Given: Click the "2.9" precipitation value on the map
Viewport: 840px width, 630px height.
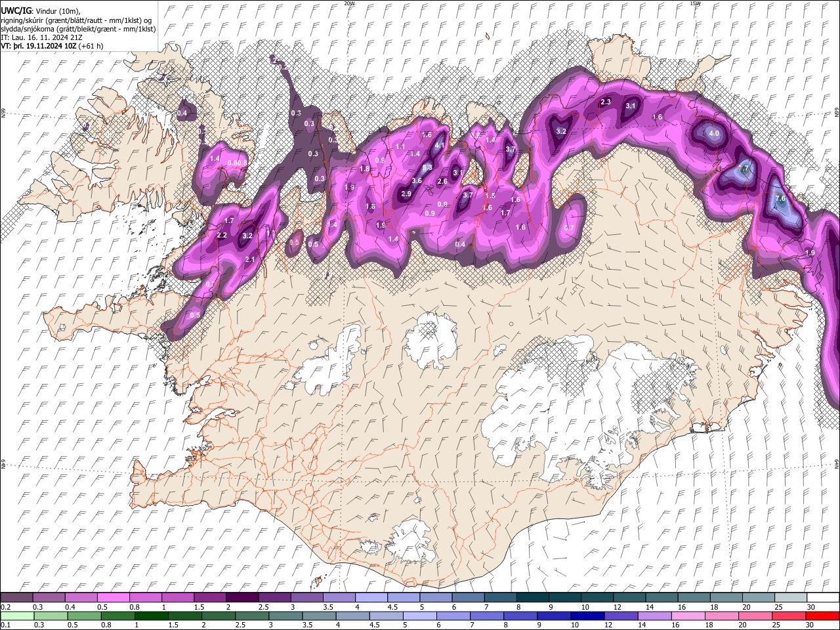Looking at the screenshot, I should (406, 194).
